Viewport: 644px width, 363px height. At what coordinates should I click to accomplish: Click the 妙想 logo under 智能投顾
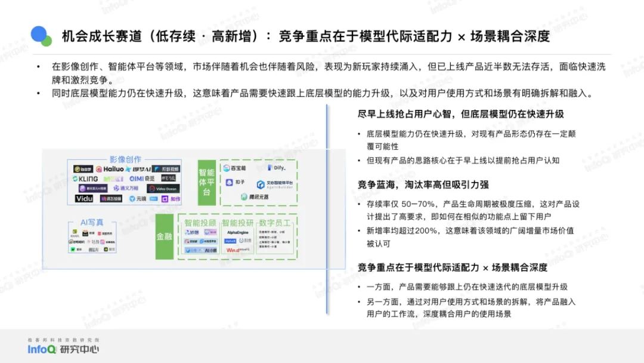(x=192, y=232)
